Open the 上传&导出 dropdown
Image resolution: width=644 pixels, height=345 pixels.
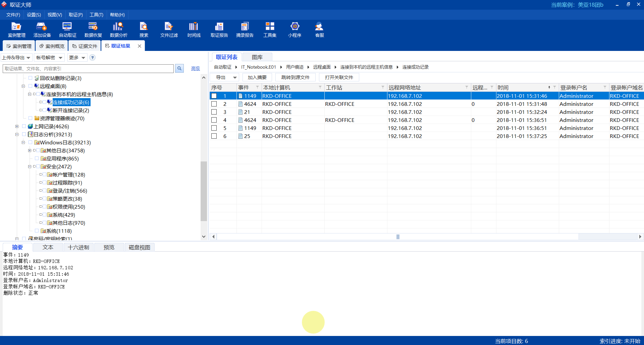coord(16,58)
